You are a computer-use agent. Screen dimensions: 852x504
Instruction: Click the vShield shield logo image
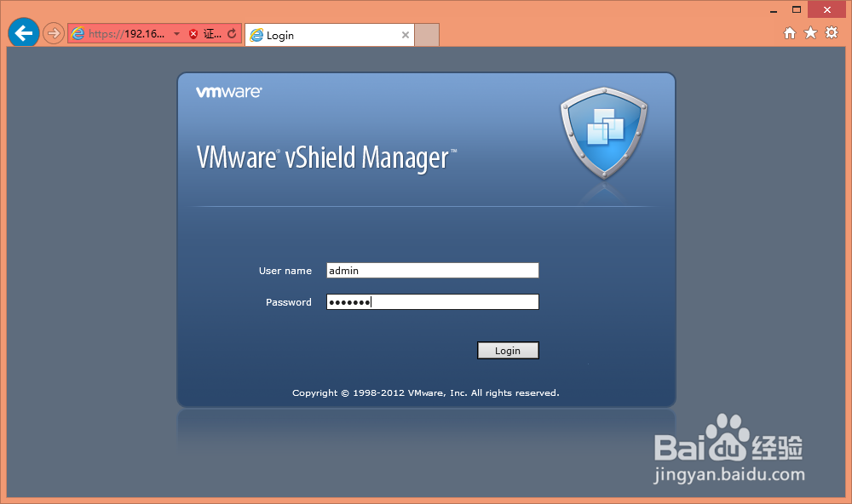pos(604,133)
